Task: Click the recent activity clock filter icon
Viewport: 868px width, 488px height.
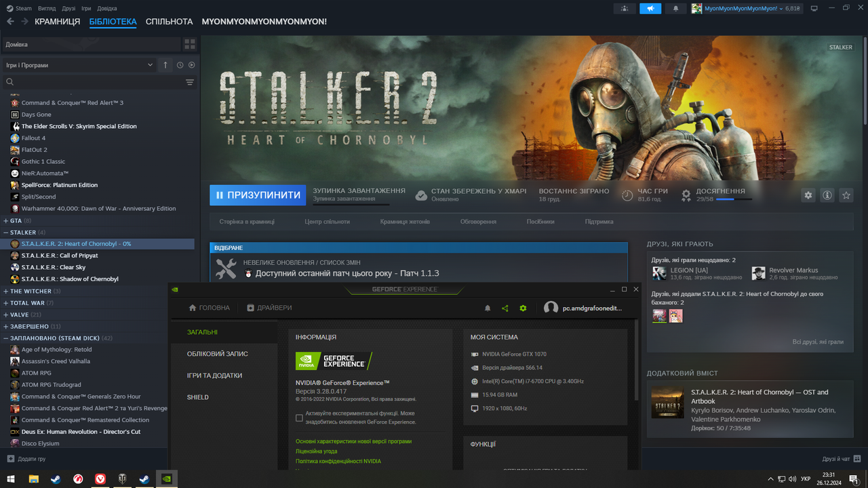Action: 180,65
